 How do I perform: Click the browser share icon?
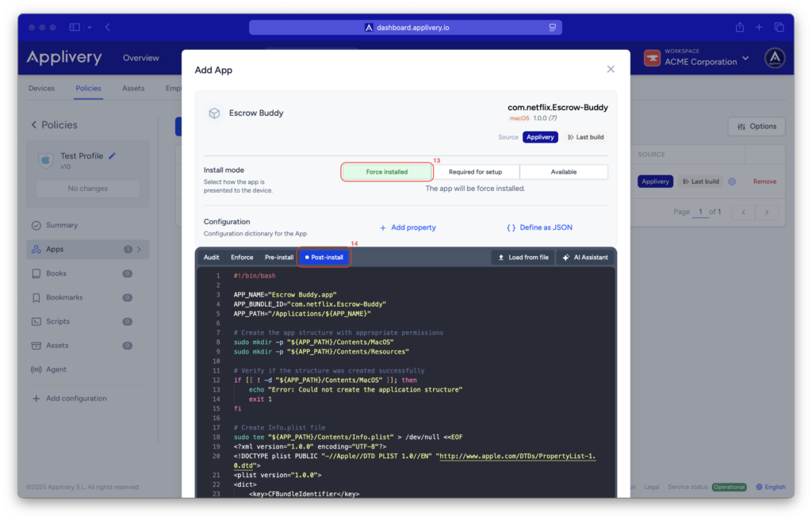coord(740,28)
